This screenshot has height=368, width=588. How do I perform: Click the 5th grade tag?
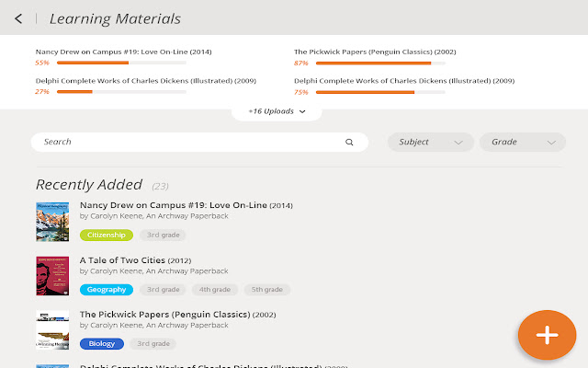pyautogui.click(x=267, y=290)
